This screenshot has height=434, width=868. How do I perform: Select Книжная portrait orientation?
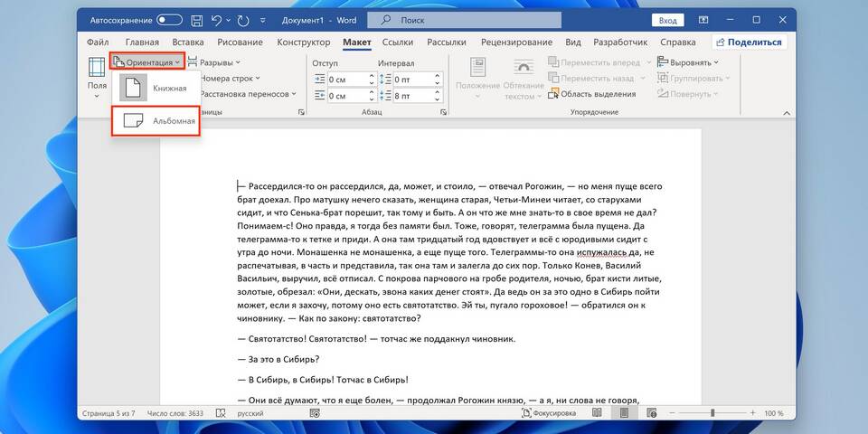point(156,88)
